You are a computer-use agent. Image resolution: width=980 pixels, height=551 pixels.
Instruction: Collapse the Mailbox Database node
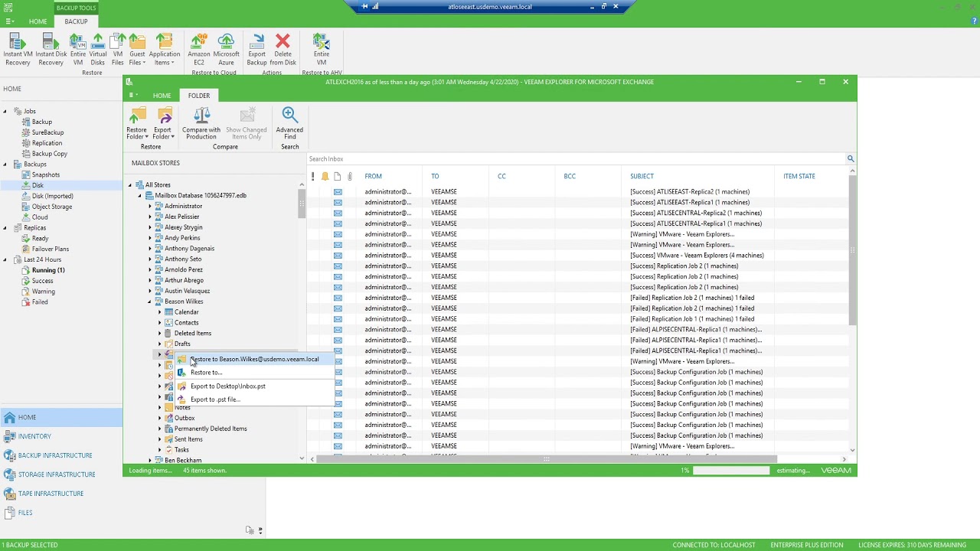(x=140, y=195)
